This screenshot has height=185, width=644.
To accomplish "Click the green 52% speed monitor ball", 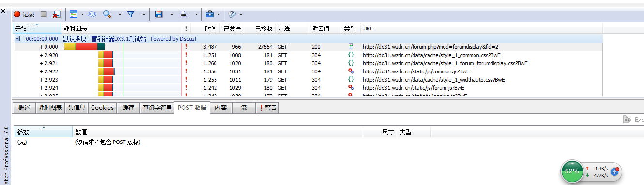I will click(572, 171).
